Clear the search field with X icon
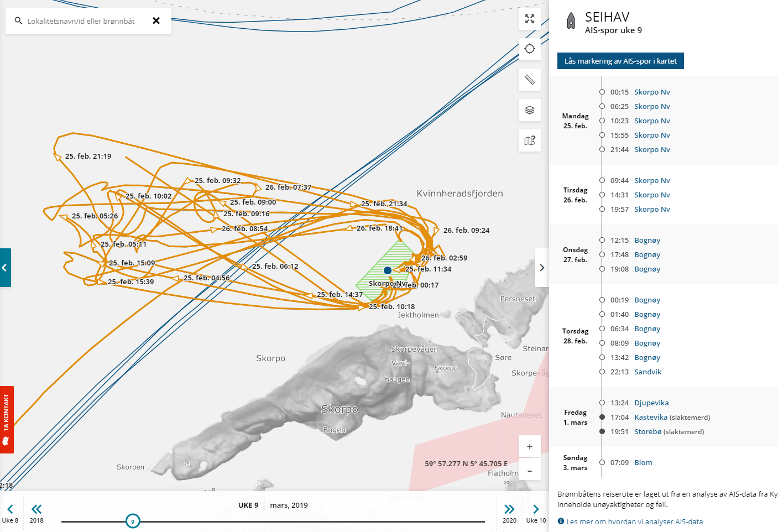This screenshot has width=778, height=532. [156, 21]
